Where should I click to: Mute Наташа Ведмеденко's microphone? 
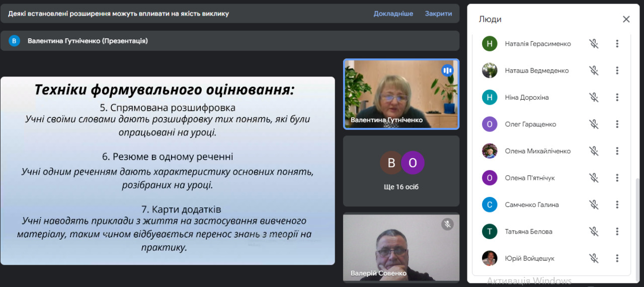(x=594, y=70)
